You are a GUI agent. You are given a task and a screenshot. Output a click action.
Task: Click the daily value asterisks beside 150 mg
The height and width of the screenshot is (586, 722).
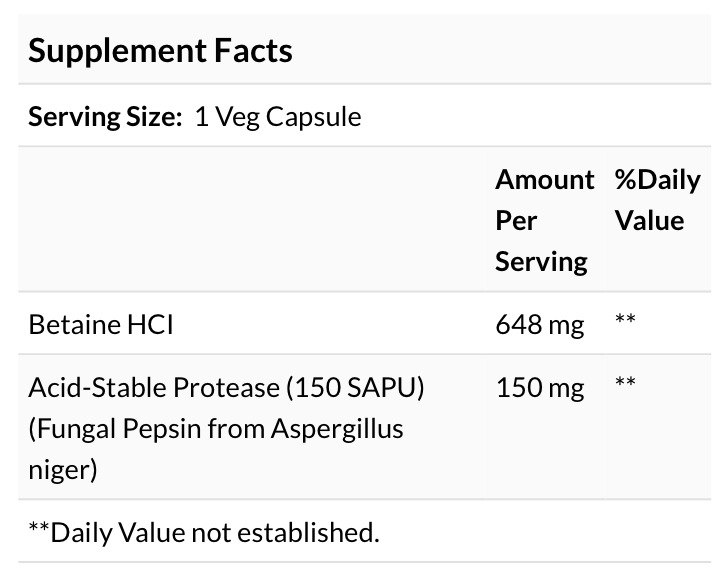626,385
